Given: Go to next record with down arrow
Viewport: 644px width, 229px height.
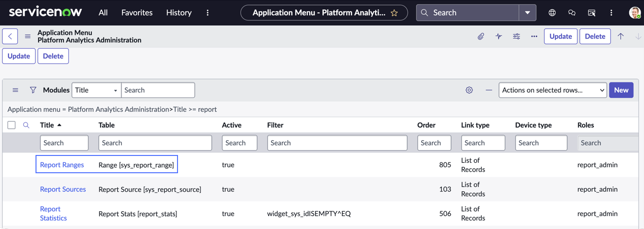Looking at the screenshot, I should click(x=638, y=37).
